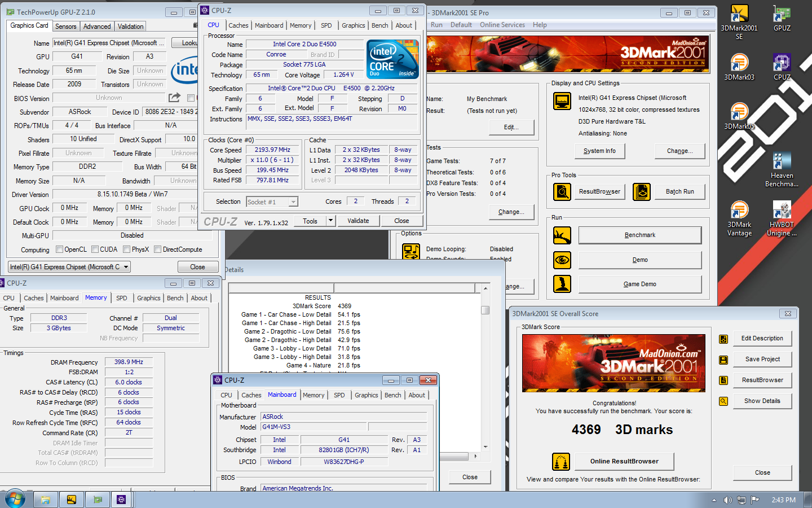Toggle OpenCL checkbox in GPU-Z
Screen dimensions: 812x508
coord(59,249)
